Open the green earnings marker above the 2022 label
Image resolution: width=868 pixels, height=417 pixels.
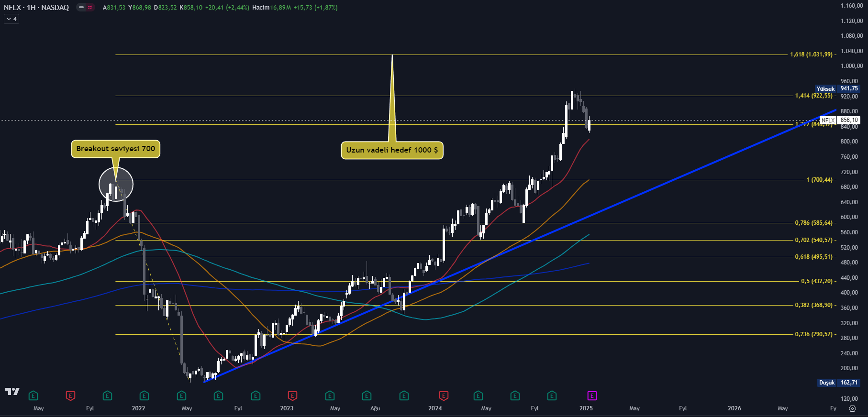tap(144, 395)
